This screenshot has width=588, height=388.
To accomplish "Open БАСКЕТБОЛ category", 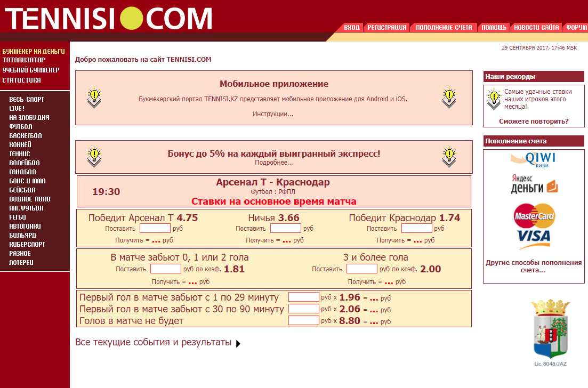I will click(x=26, y=136).
